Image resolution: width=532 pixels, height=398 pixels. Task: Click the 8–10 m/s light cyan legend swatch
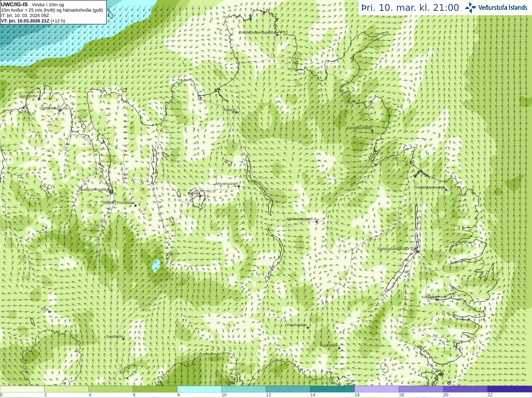click(199, 389)
